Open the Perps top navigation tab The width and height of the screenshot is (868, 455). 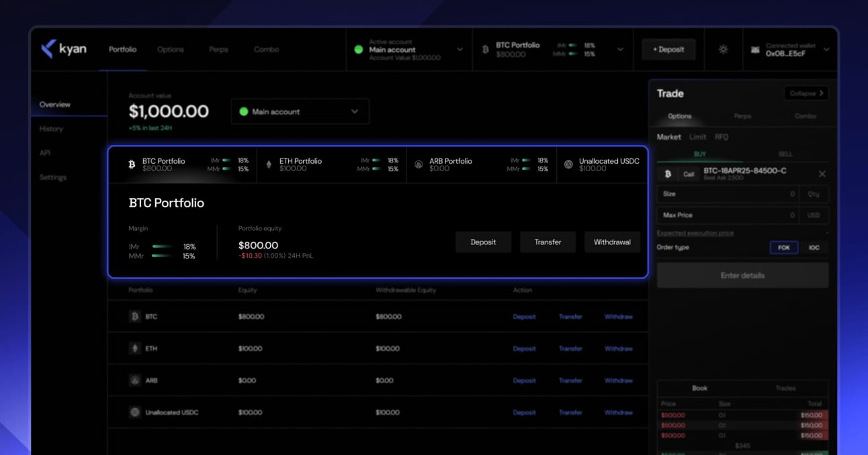tap(218, 50)
